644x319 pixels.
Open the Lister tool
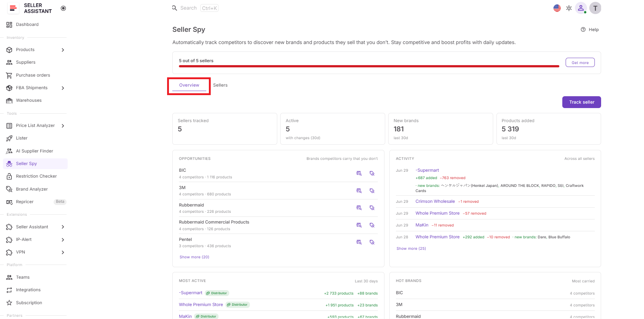tap(21, 138)
